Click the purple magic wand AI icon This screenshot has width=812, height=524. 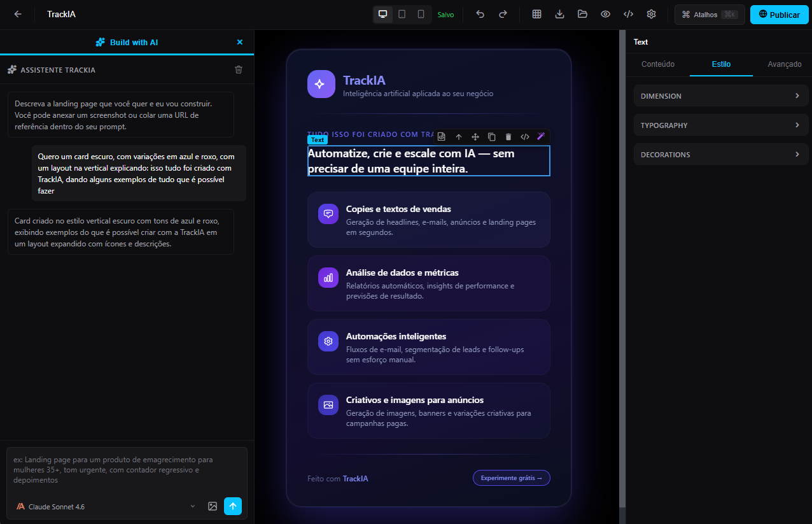click(x=541, y=137)
